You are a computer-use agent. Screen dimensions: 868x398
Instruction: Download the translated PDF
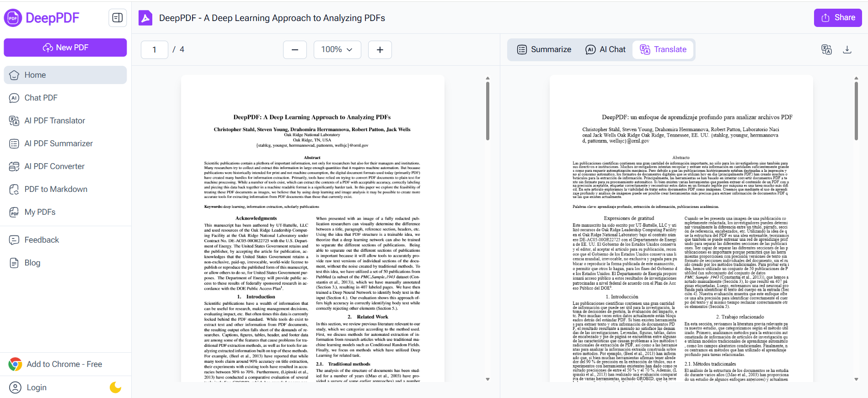[x=847, y=49]
